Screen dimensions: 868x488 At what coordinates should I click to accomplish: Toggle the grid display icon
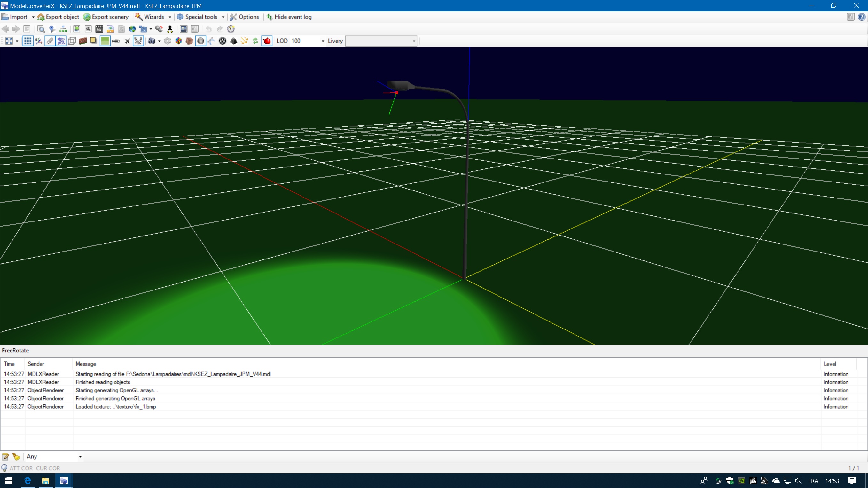coord(27,41)
